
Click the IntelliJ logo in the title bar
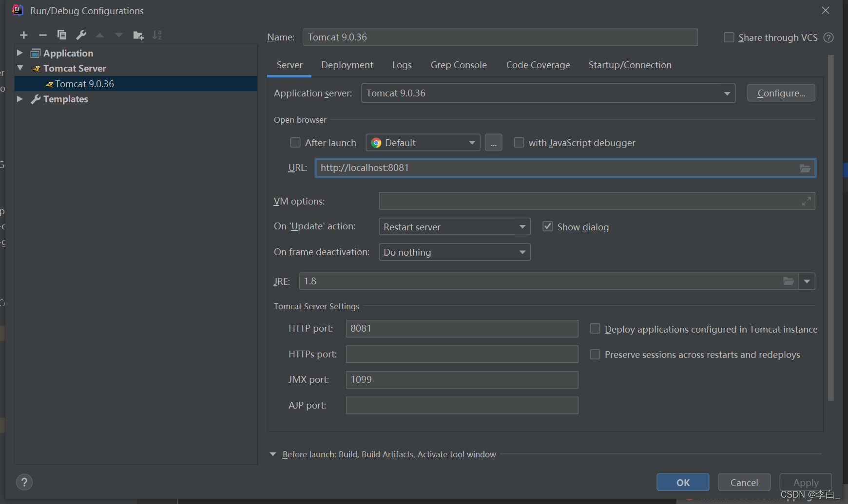click(x=18, y=10)
